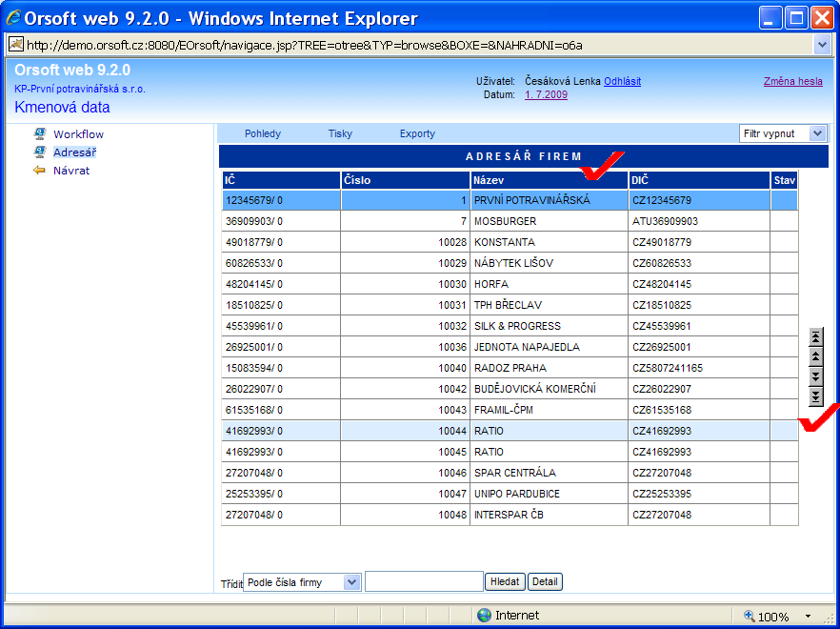This screenshot has height=629, width=840.
Task: Open the address bar URL dropdown arrow
Action: (823, 45)
